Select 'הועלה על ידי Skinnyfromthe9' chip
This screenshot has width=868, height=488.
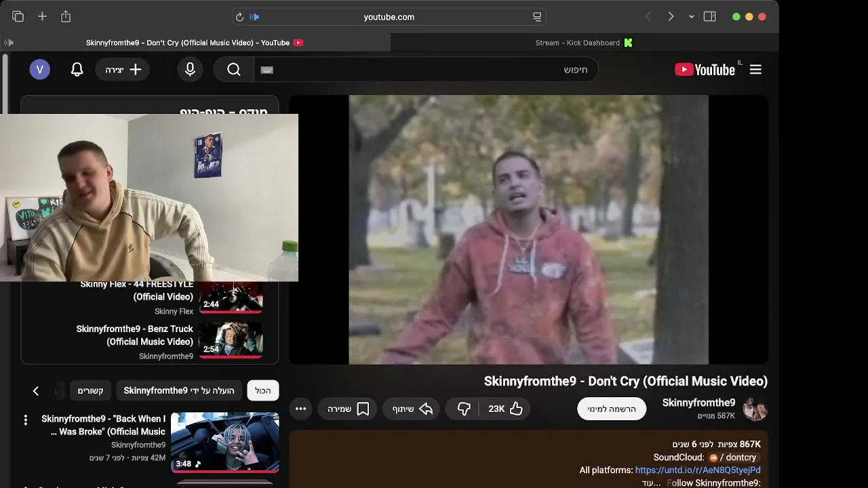[179, 390]
